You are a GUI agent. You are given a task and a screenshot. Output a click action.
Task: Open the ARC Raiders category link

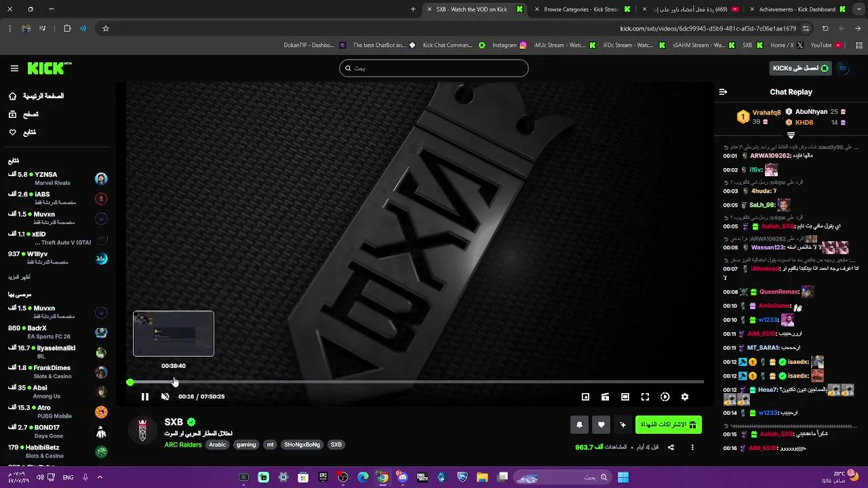pos(183,445)
